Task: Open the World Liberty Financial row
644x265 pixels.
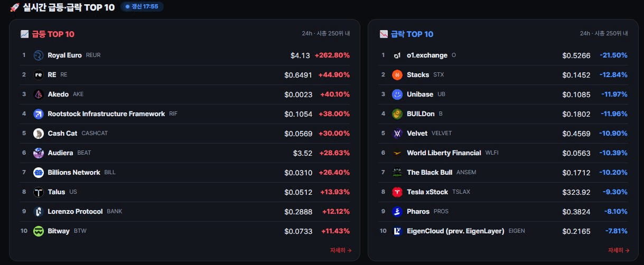Action: (x=504, y=153)
